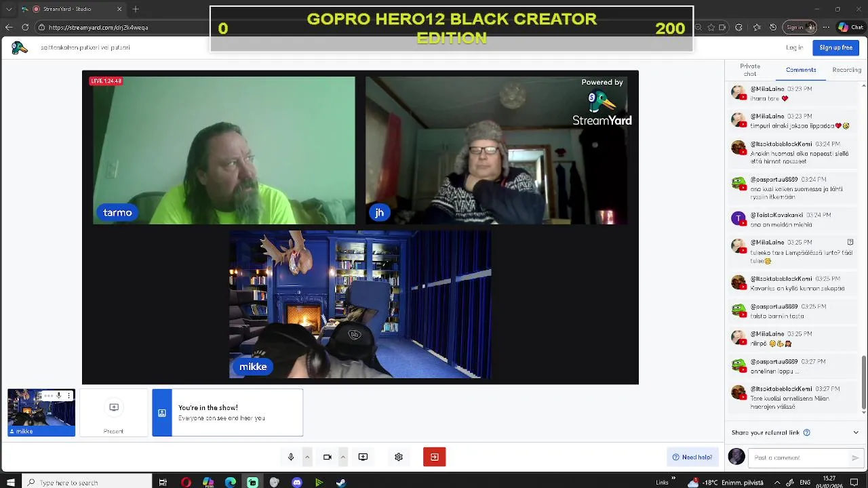868x488 pixels.
Task: Click the referral link help question icon
Action: pyautogui.click(x=806, y=432)
